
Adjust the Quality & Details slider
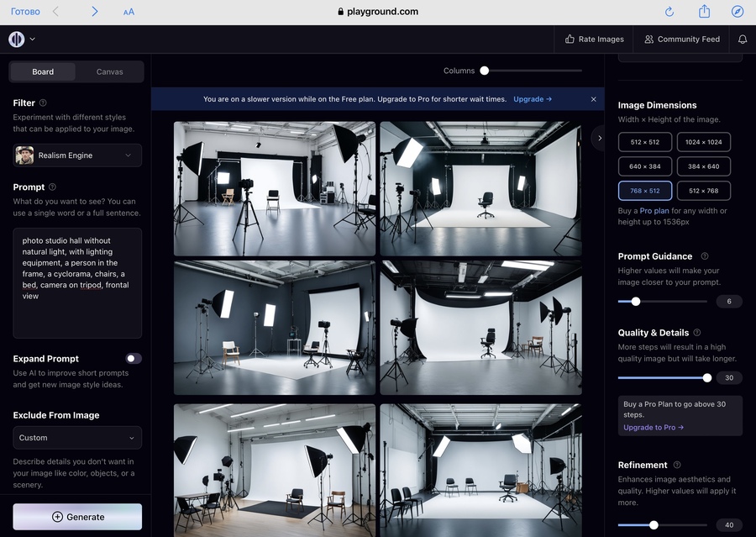707,378
